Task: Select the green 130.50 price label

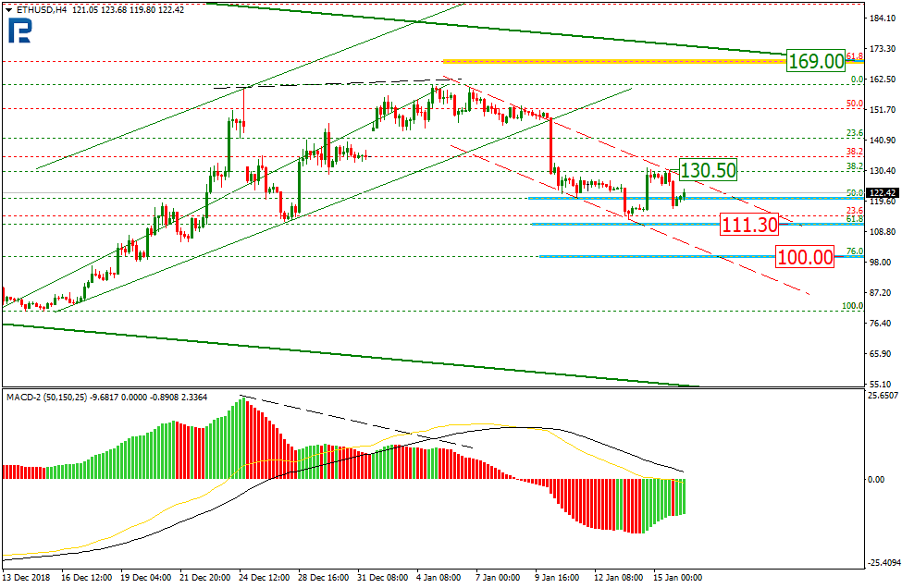Action: (x=708, y=170)
